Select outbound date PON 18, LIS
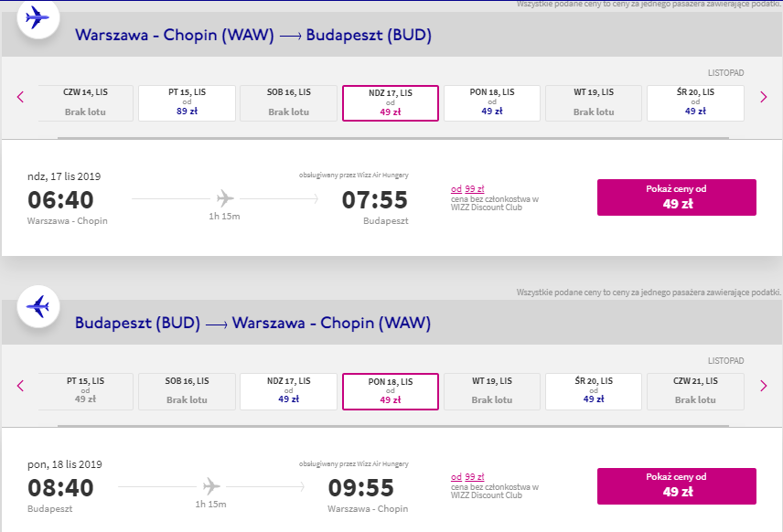 [492, 103]
